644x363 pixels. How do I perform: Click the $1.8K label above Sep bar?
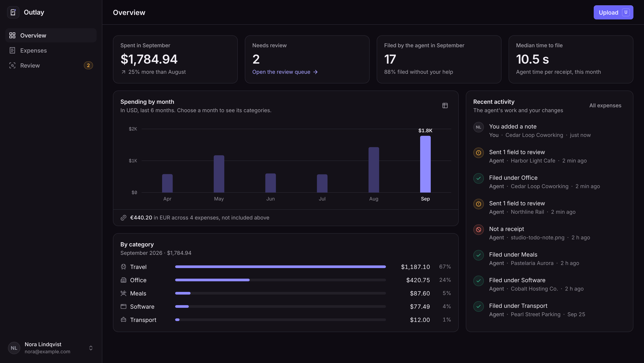tap(425, 130)
